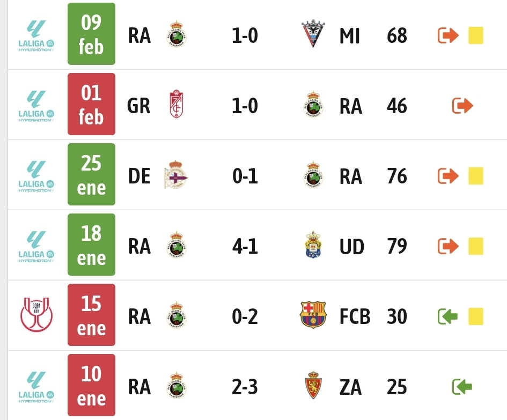This screenshot has height=420, width=507.
Task: Click the FC Barcelona crest
Action: tap(313, 316)
